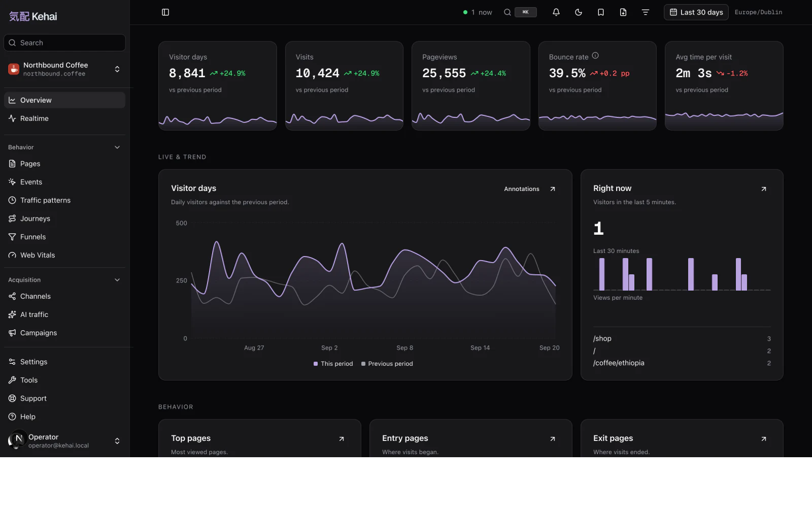The image size is (812, 508).
Task: Click the 39.5% bounce rate value
Action: click(567, 73)
